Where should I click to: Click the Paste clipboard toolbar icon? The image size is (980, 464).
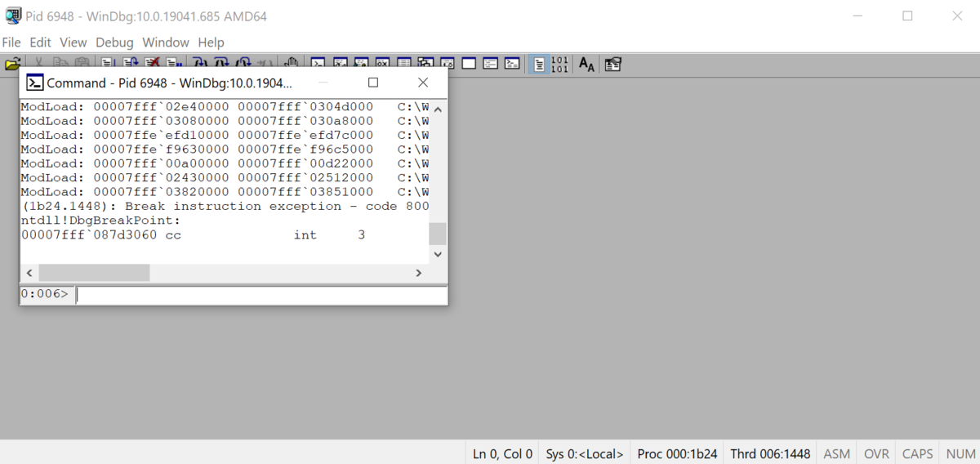tap(82, 63)
